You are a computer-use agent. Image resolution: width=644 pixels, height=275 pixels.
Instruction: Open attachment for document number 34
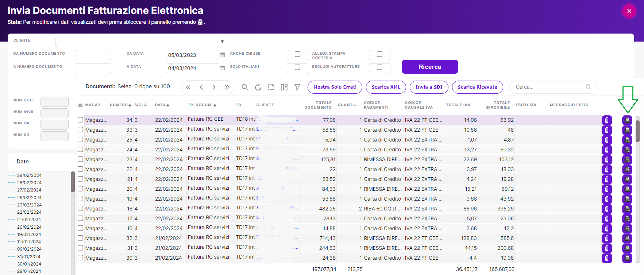tap(607, 120)
